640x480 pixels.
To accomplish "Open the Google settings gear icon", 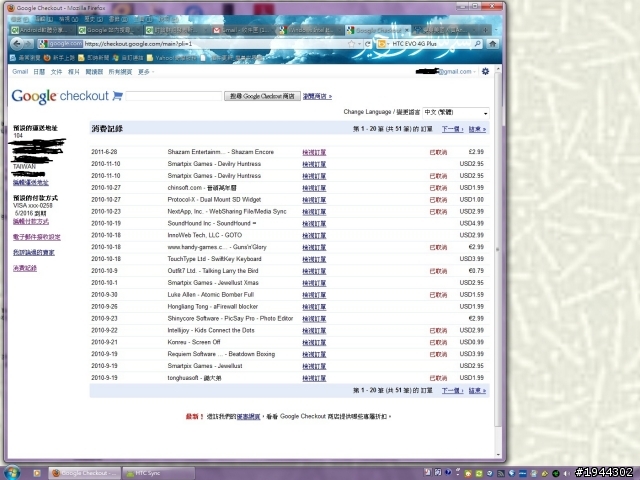I will (x=485, y=71).
